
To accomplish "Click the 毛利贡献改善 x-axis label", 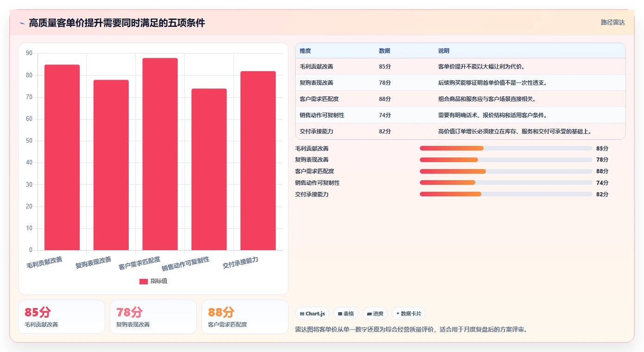I will (44, 263).
